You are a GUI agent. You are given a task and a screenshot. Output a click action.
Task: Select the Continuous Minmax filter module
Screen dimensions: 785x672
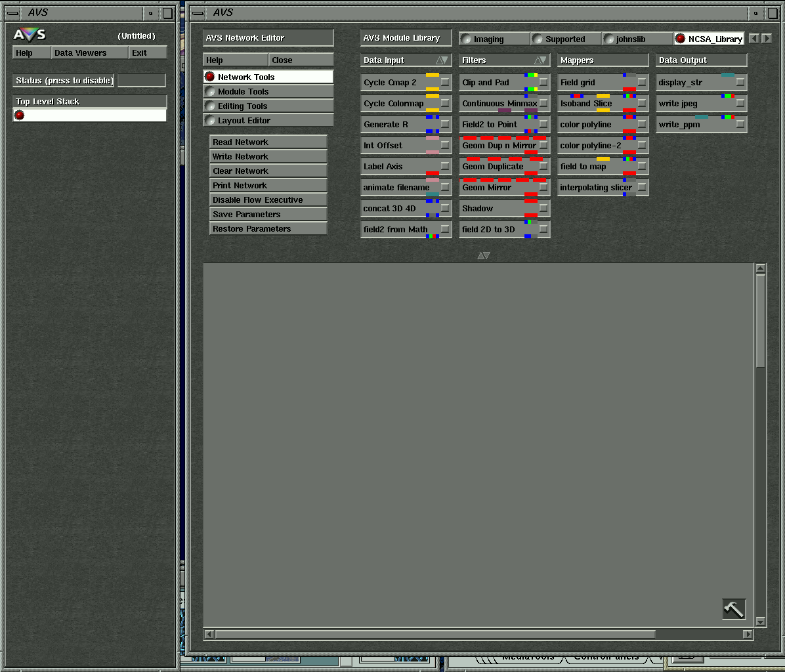(x=505, y=103)
